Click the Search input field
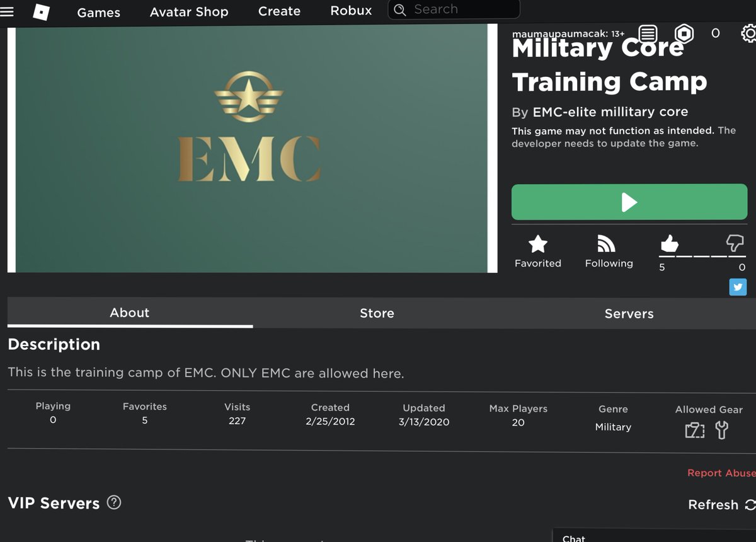The height and width of the screenshot is (542, 756). [x=454, y=9]
